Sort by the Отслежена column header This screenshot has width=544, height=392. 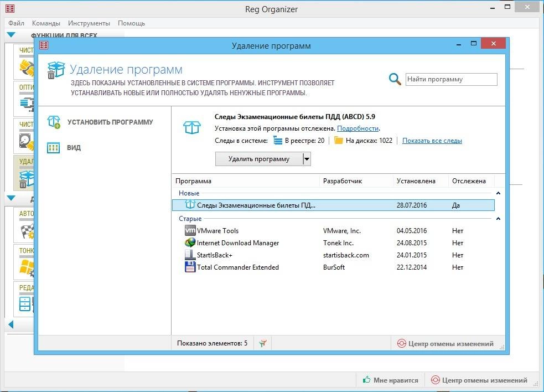click(472, 181)
